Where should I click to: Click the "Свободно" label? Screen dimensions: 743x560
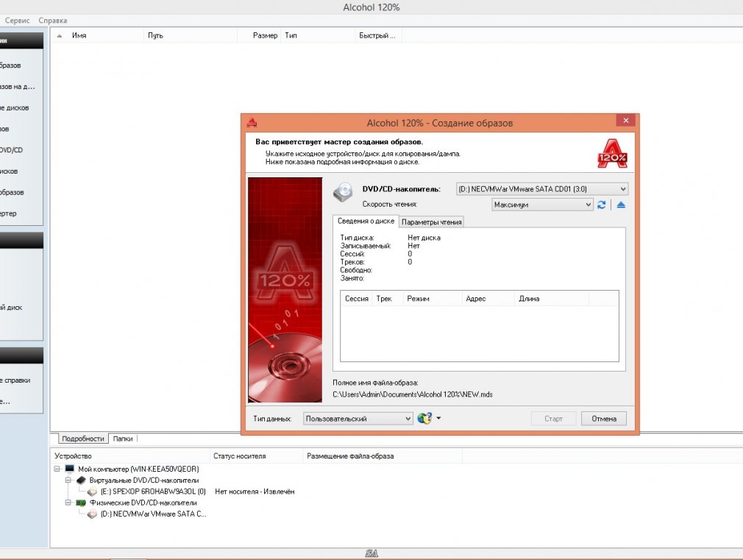pyautogui.click(x=356, y=270)
